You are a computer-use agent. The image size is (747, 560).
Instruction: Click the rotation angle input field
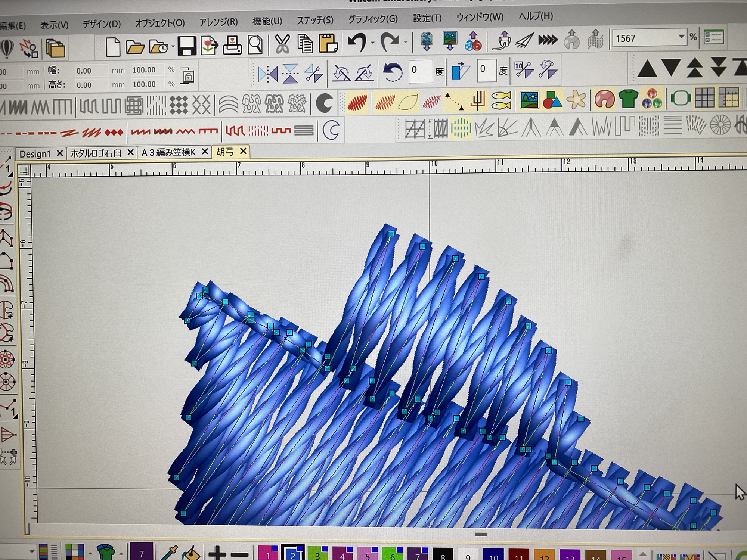pos(420,70)
